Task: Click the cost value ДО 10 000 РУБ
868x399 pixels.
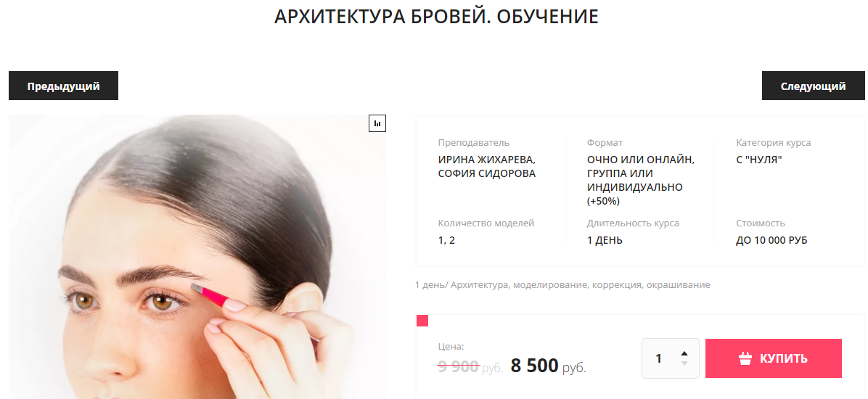Action: pos(771,241)
